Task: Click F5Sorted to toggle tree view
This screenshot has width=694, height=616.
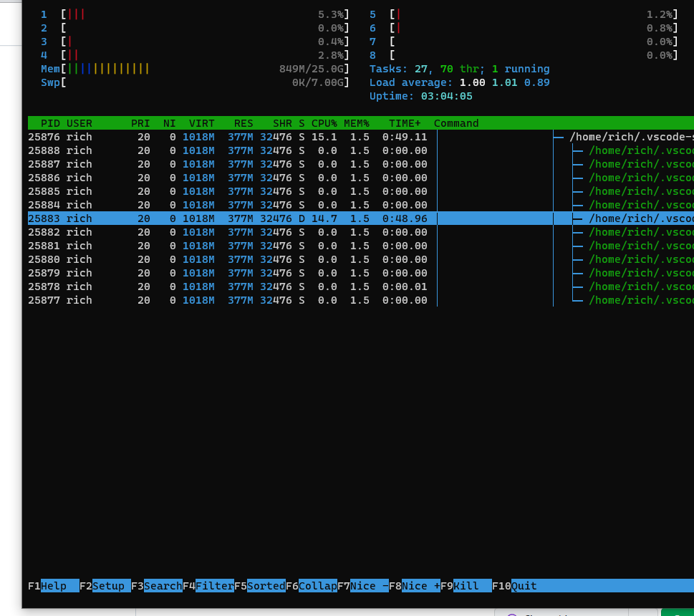Action: click(x=265, y=586)
